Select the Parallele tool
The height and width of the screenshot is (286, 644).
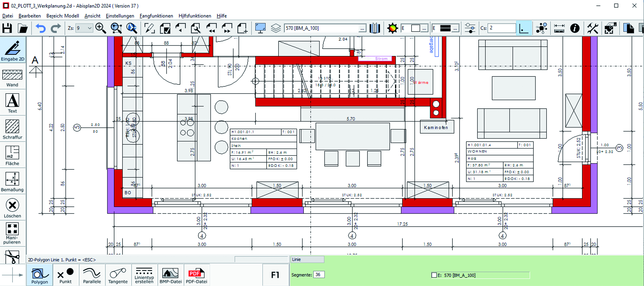pos(92,275)
